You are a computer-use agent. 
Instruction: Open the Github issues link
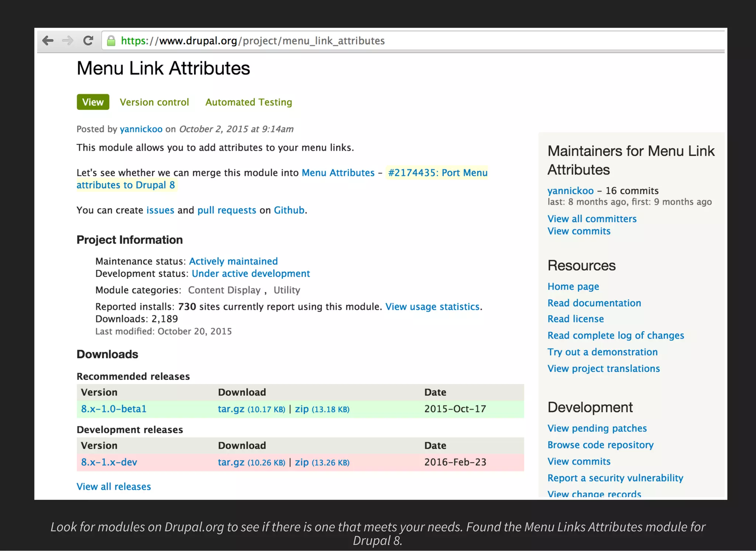point(160,210)
